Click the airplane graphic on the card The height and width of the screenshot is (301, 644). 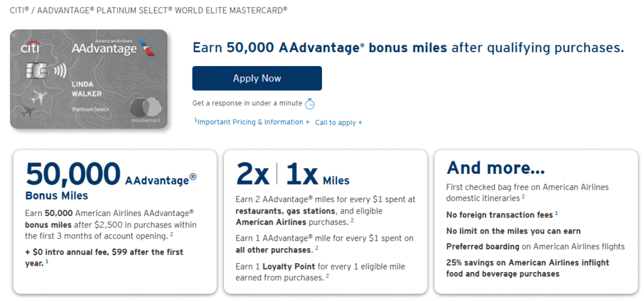pyautogui.click(x=38, y=98)
